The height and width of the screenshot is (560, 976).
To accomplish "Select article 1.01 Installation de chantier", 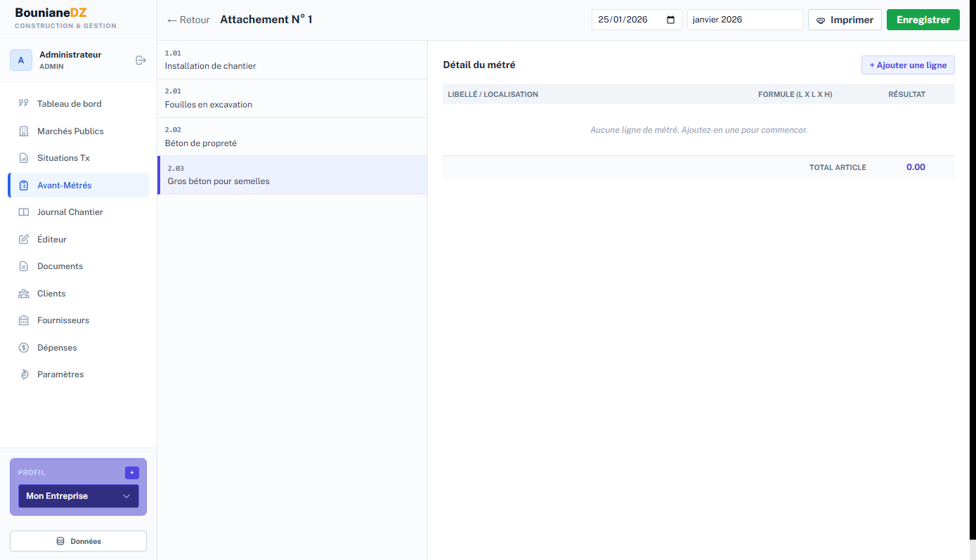I will tap(292, 60).
